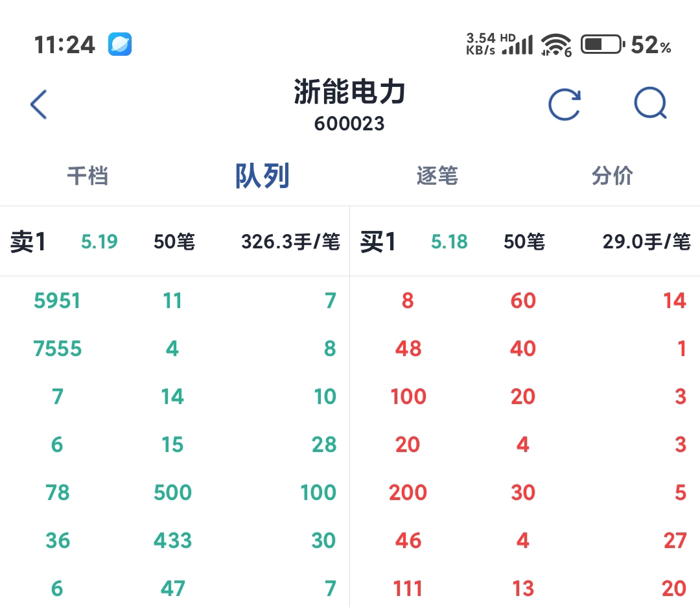700x607 pixels.
Task: Select sell order 500
Action: click(x=173, y=493)
